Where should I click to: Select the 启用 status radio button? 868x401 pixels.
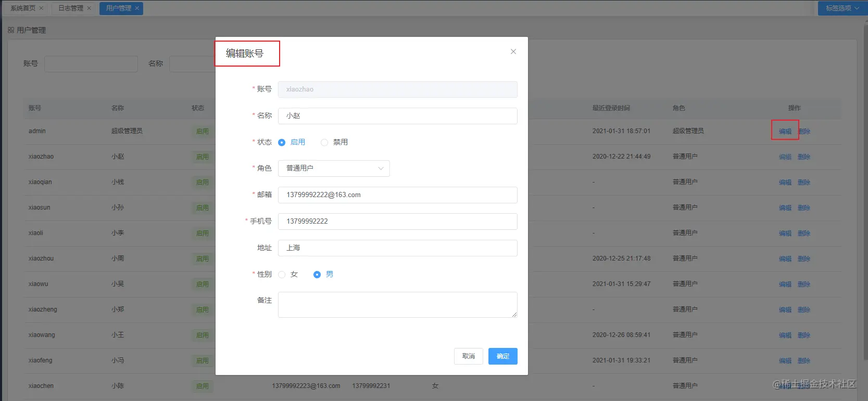pyautogui.click(x=282, y=143)
